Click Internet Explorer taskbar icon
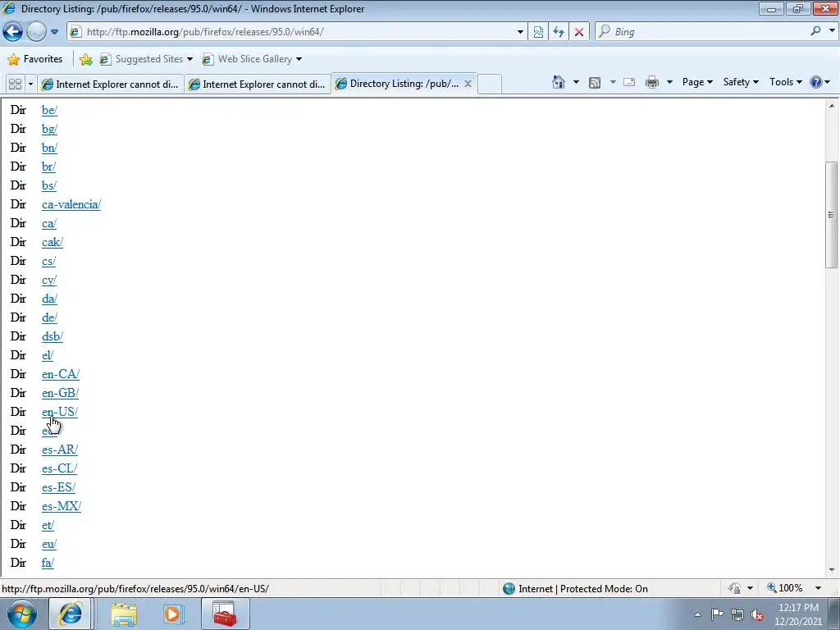 pyautogui.click(x=71, y=614)
